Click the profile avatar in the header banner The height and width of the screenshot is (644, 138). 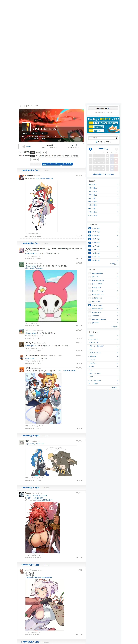(26, 127)
